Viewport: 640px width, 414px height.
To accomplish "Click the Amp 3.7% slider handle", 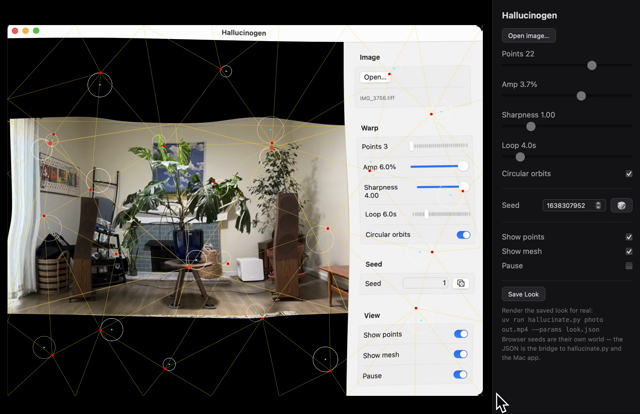I will [x=581, y=96].
